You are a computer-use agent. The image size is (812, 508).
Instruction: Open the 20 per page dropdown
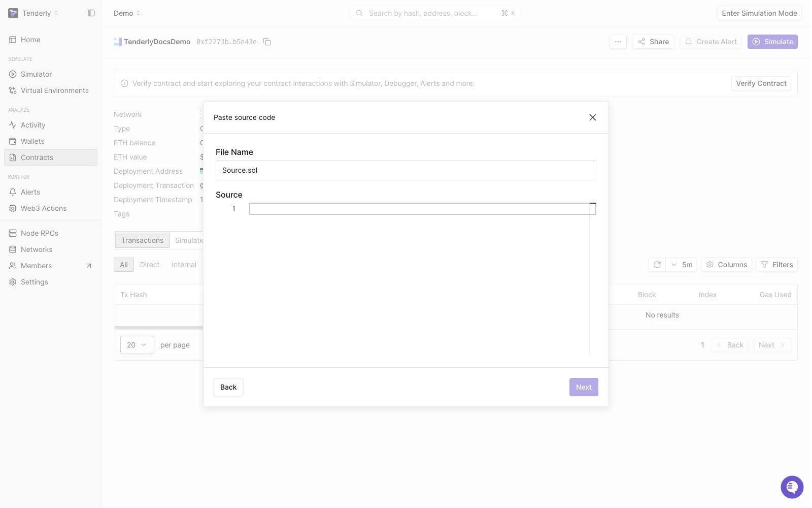click(x=137, y=345)
